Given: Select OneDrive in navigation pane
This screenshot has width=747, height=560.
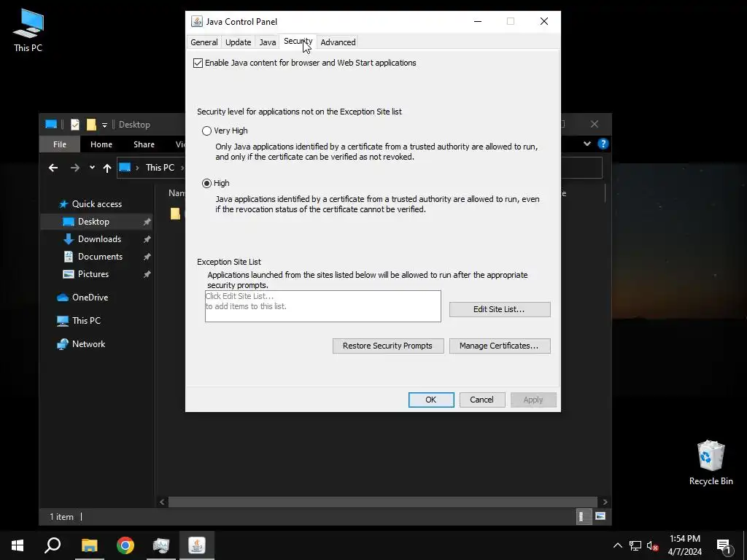Looking at the screenshot, I should coord(90,297).
